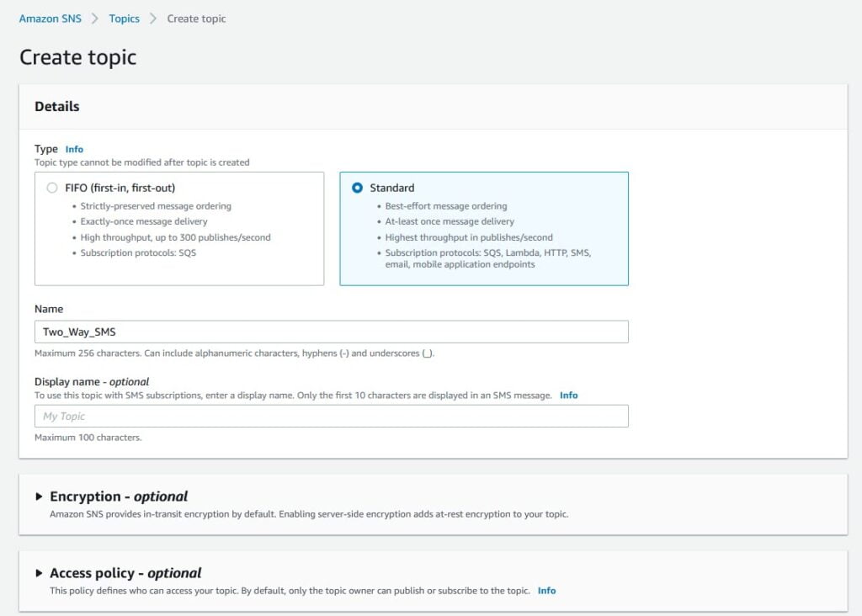Click the 'At-least once message delivery' bullet text

pyautogui.click(x=450, y=221)
